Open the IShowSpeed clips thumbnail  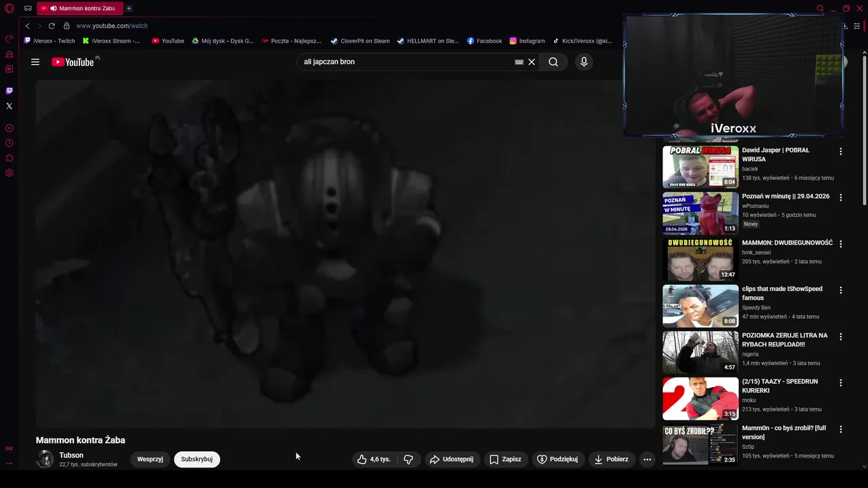coord(701,306)
